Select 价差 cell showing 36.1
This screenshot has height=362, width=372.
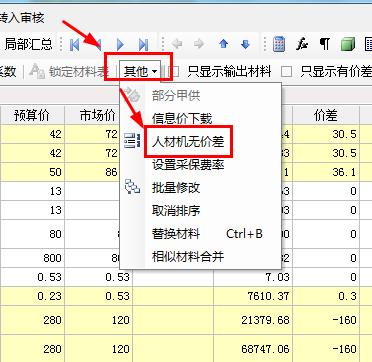pyautogui.click(x=326, y=172)
